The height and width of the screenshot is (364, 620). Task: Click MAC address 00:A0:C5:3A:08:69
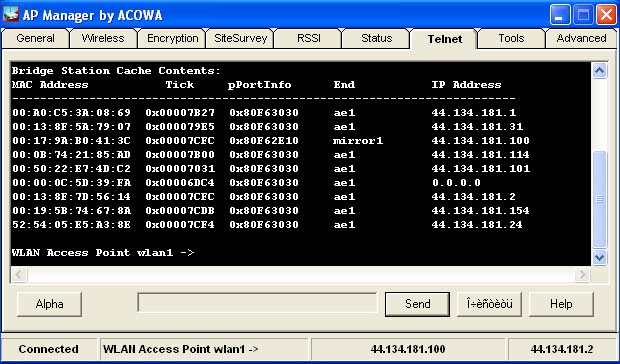(x=71, y=113)
